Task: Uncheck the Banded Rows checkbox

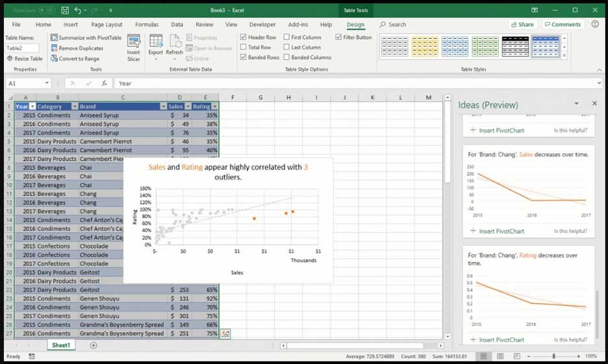Action: click(x=243, y=57)
